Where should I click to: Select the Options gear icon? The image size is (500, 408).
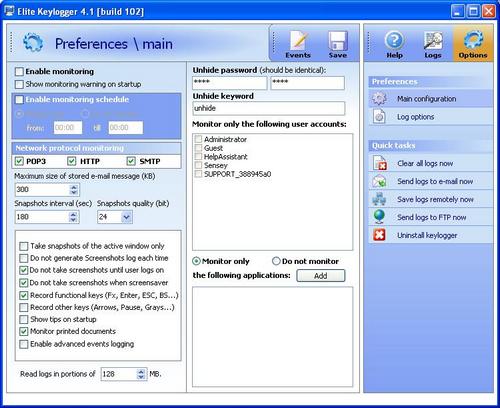[473, 40]
